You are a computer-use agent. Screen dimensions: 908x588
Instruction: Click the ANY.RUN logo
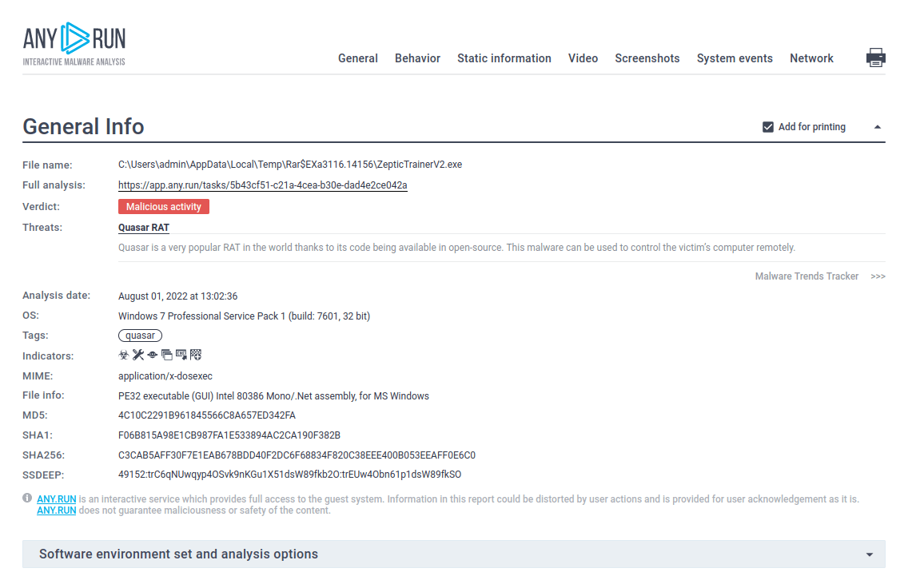click(74, 43)
